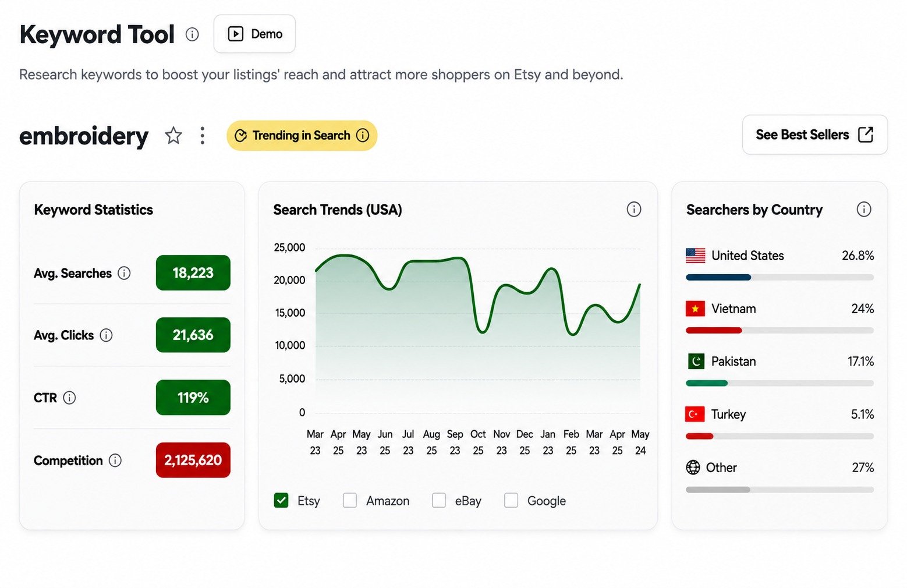Click the Vietnam flag icon
The height and width of the screenshot is (588, 907).
pos(695,309)
